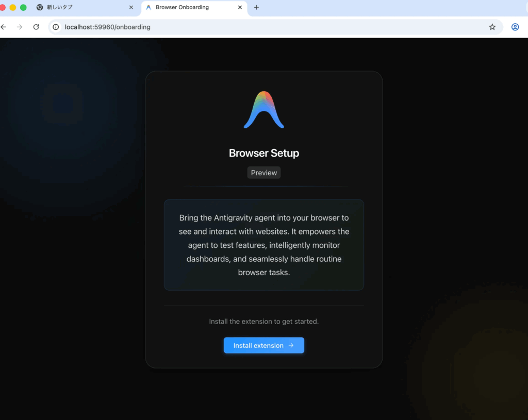Image resolution: width=528 pixels, height=420 pixels.
Task: Switch to the 新しいタブ tab
Action: (x=77, y=7)
